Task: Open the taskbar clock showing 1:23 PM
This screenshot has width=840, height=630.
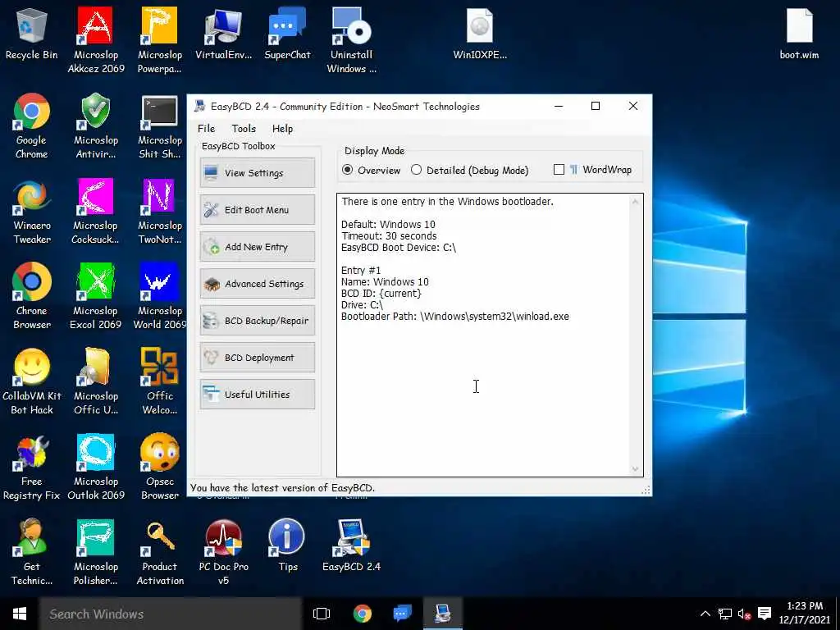Action: (805, 613)
